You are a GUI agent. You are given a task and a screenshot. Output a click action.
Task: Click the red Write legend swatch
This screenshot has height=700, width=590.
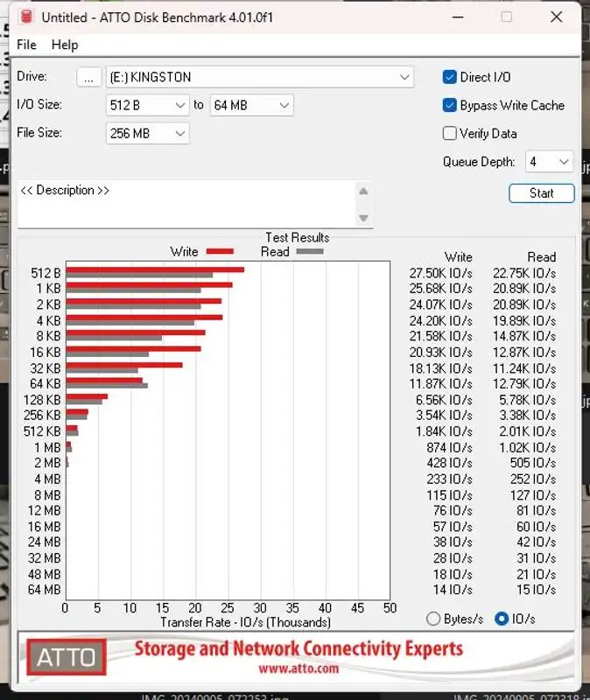click(x=220, y=252)
